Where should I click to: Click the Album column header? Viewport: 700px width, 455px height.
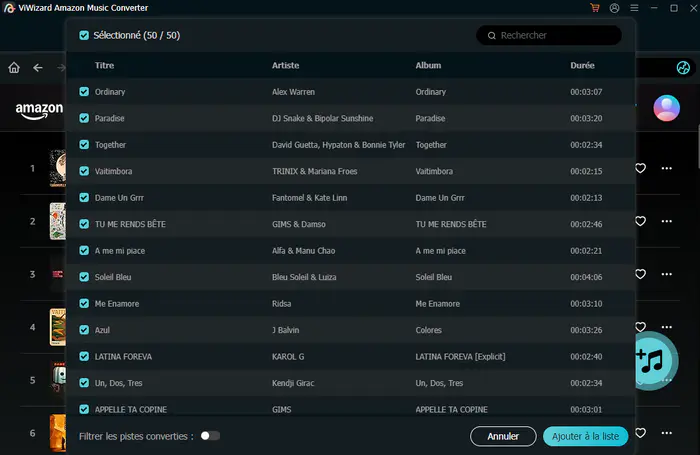(428, 65)
